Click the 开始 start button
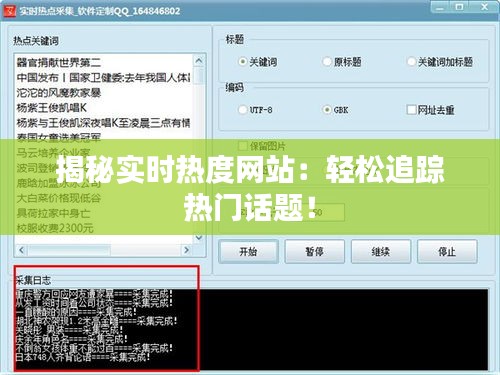500x375 pixels. point(248,252)
